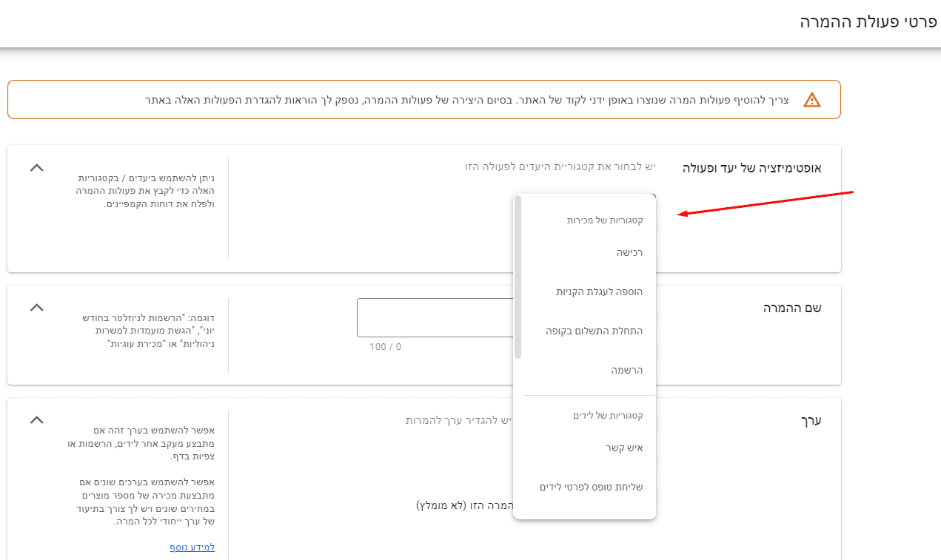Click the אופטימיזציה של יעד ופעולה heading
This screenshot has height=560, width=941.
pos(751,168)
